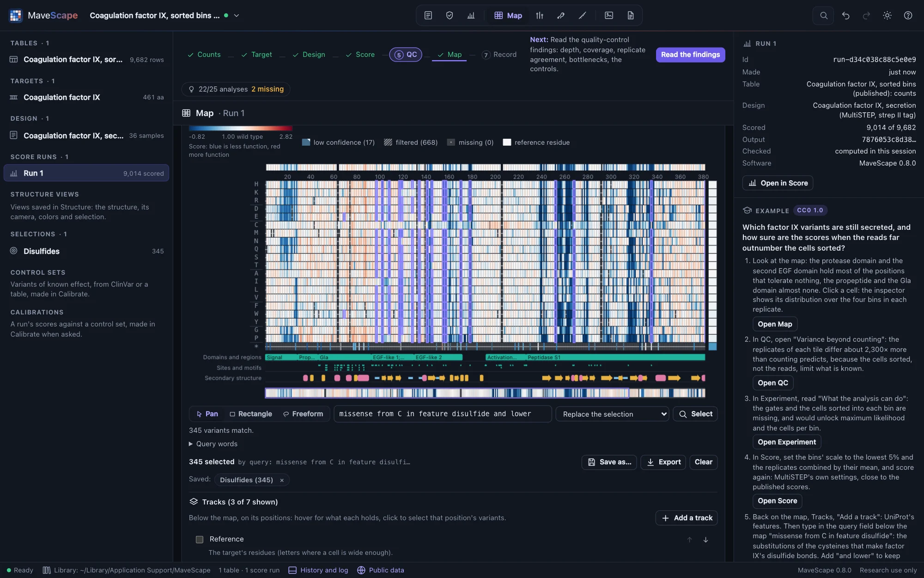This screenshot has height=578, width=924.
Task: Click the MaveScape logo icon
Action: click(16, 15)
